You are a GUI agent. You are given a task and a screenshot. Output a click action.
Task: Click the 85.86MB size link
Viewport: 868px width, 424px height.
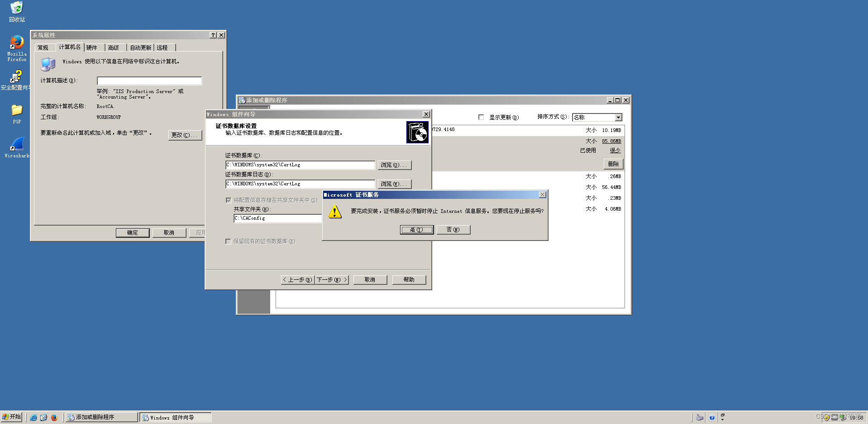(611, 141)
